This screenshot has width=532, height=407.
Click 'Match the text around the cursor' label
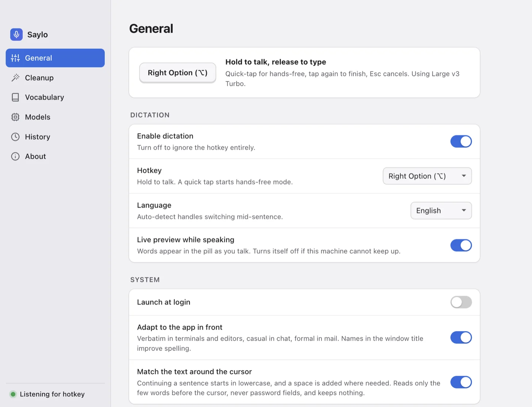pyautogui.click(x=194, y=372)
